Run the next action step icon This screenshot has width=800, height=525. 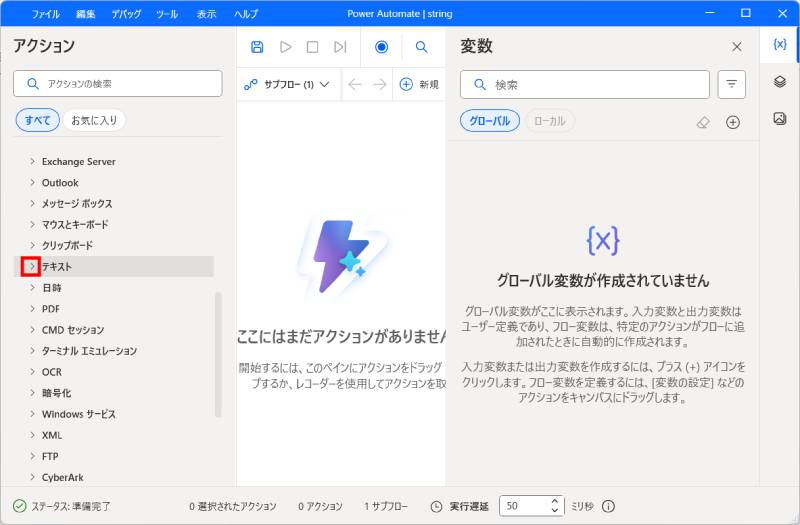coord(340,47)
